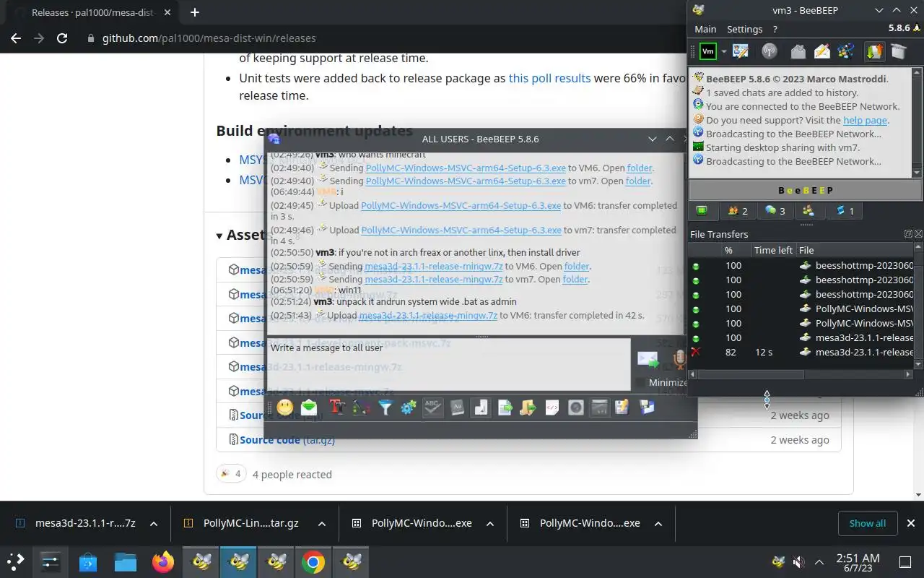Switch to the chats tab showing 3
924x578 pixels.
pos(775,211)
